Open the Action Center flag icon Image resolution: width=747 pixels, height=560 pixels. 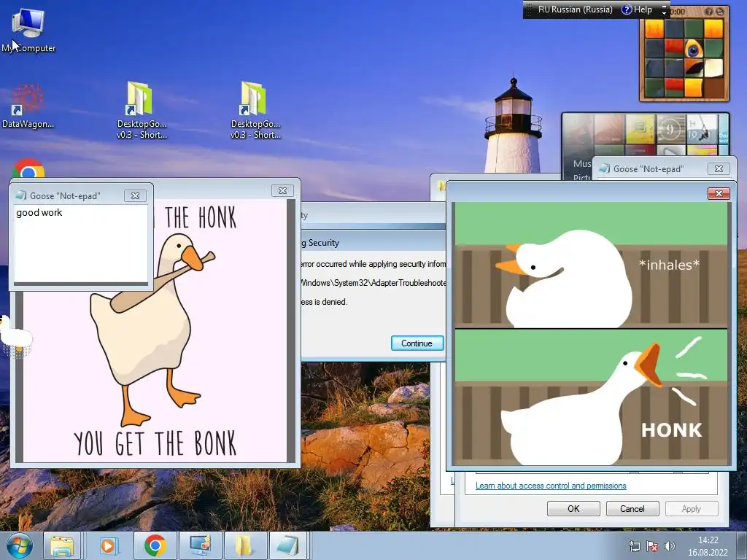tap(651, 546)
